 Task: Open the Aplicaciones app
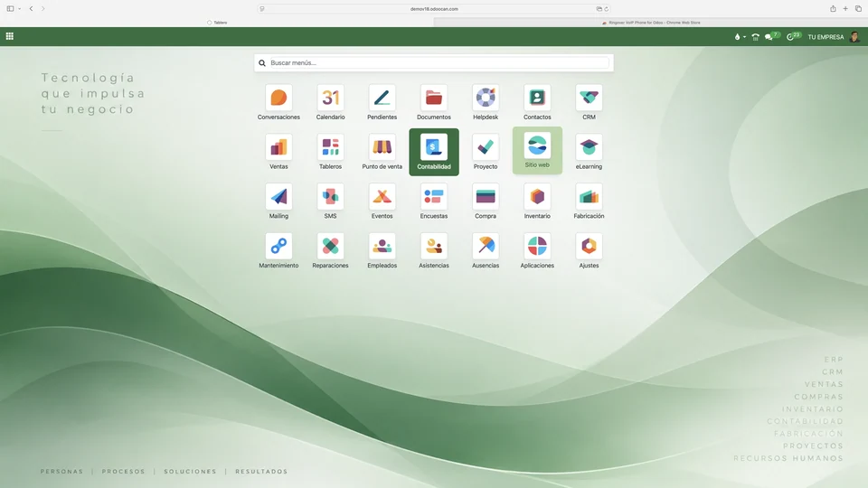(x=537, y=251)
